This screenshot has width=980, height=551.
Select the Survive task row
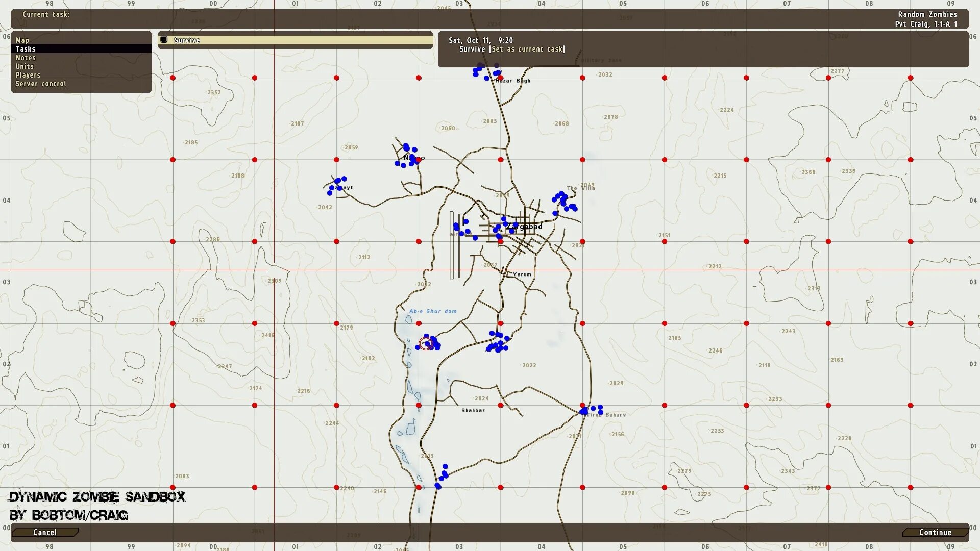click(295, 40)
